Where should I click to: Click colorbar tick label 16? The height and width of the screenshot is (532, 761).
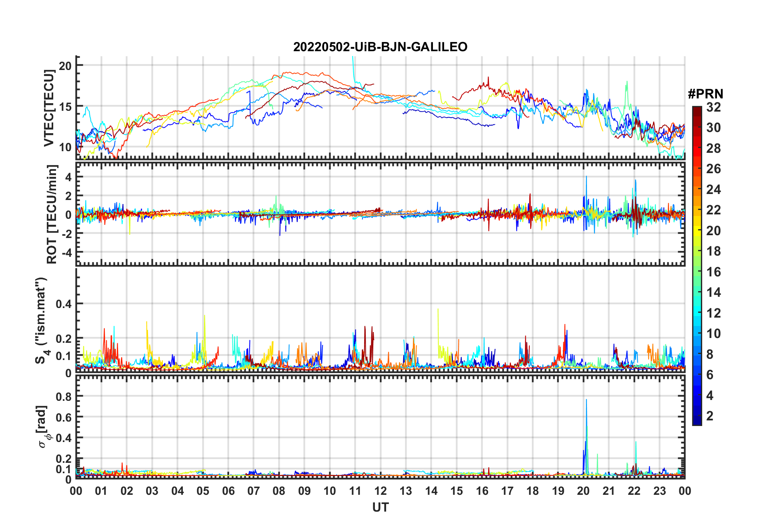click(713, 272)
